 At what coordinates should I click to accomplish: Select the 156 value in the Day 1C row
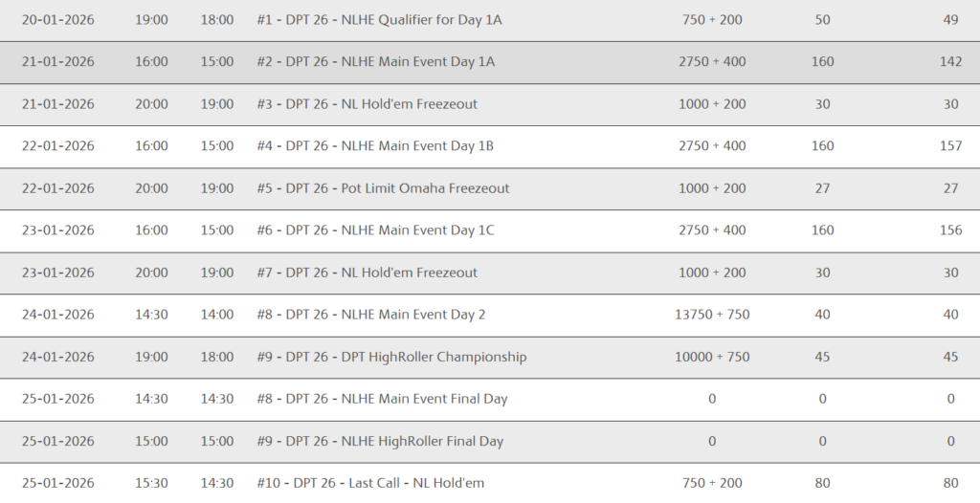(950, 230)
